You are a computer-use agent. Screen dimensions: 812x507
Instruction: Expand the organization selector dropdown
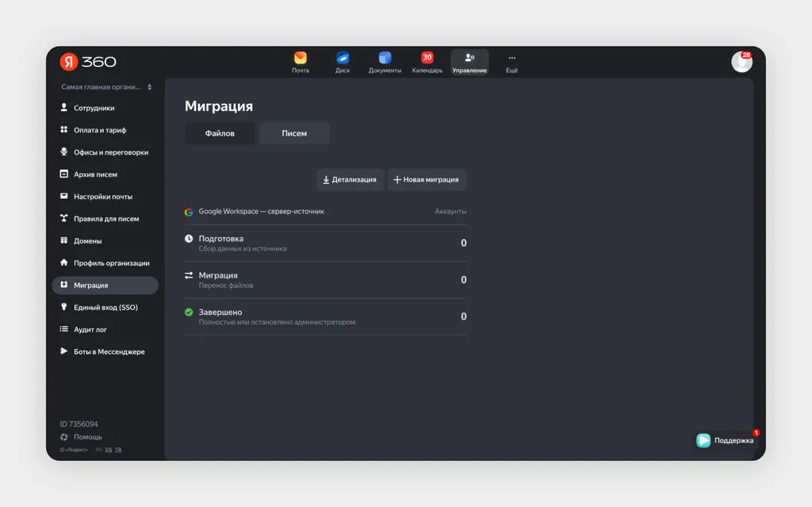106,87
